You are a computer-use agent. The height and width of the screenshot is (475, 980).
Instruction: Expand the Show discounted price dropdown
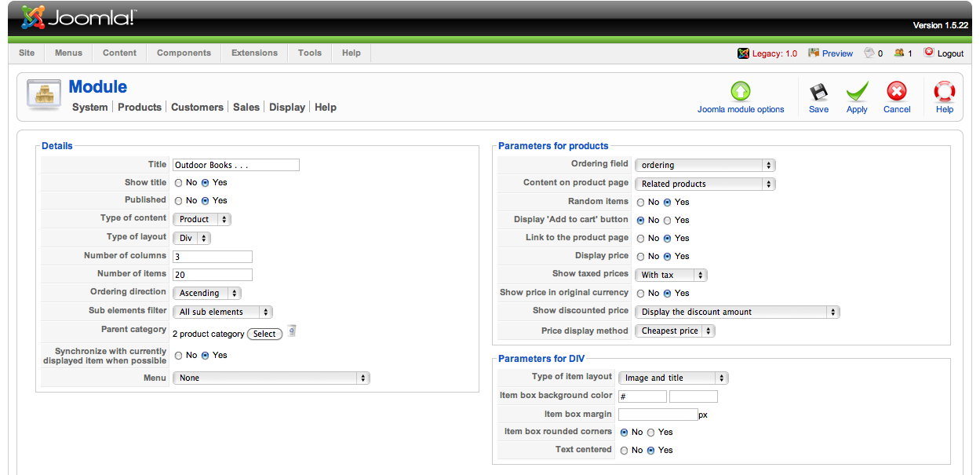[x=736, y=312]
